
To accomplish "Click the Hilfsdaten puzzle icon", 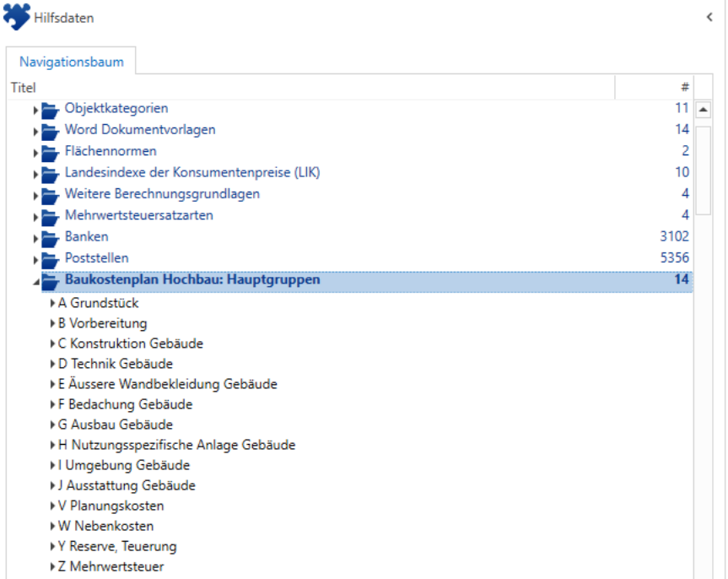I will [x=17, y=16].
